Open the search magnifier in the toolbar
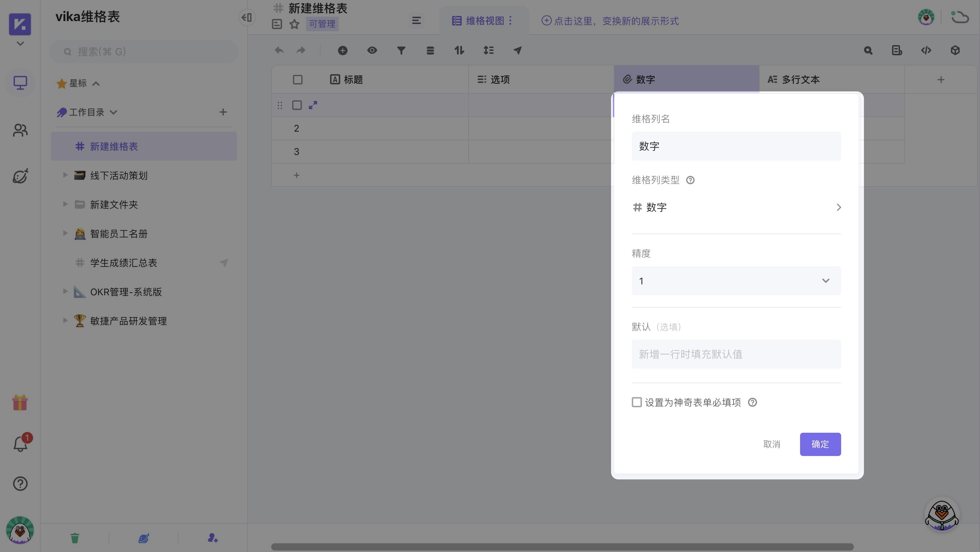Viewport: 980px width, 552px height. pos(868,50)
